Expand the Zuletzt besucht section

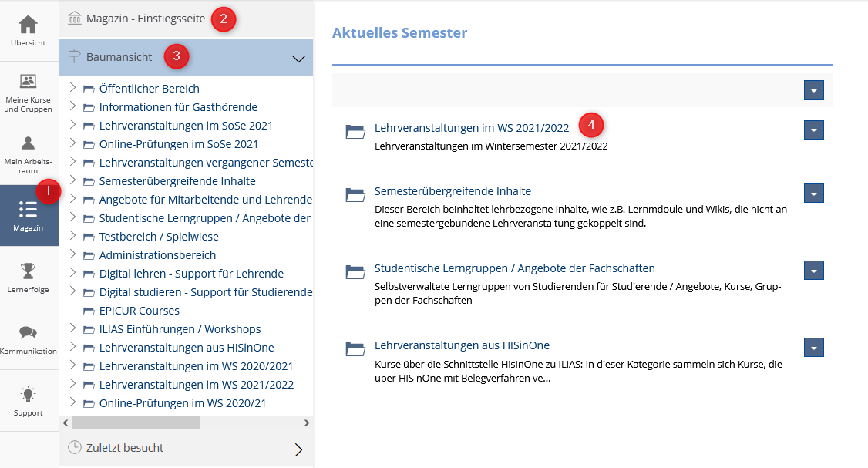[x=298, y=449]
